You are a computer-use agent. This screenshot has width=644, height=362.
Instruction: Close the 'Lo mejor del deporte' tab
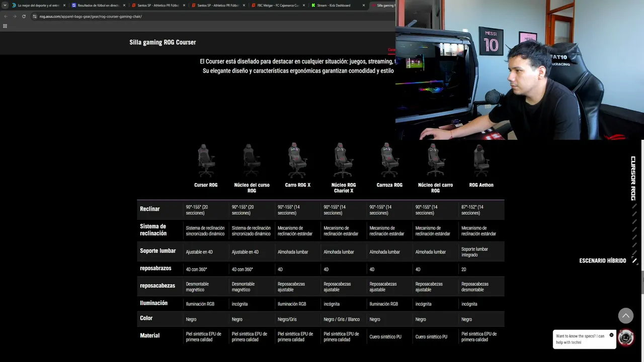(64, 6)
